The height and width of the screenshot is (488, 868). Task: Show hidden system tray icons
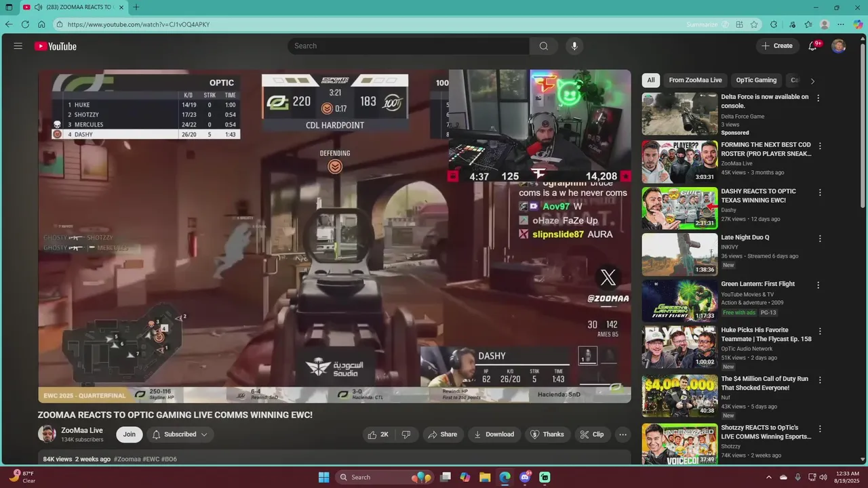coord(769,477)
